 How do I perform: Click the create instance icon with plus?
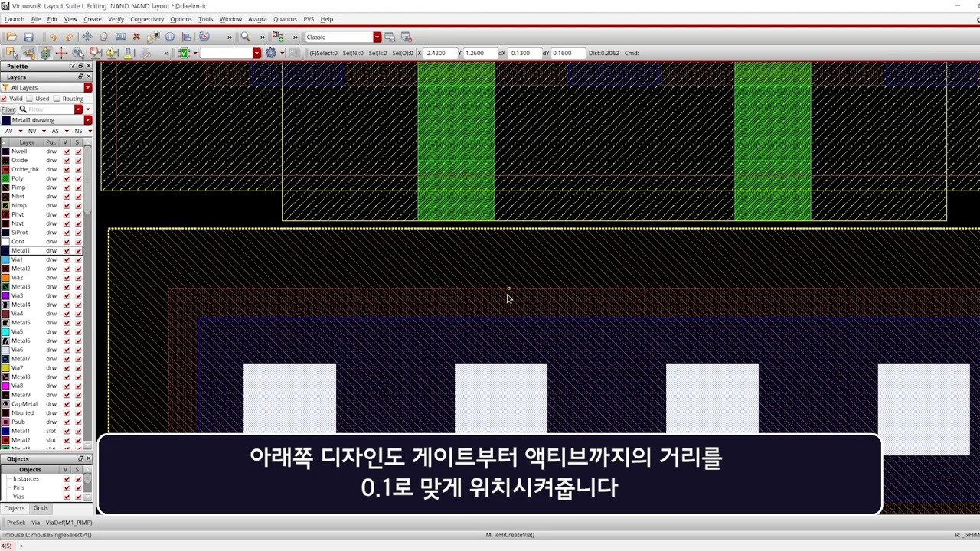[278, 37]
